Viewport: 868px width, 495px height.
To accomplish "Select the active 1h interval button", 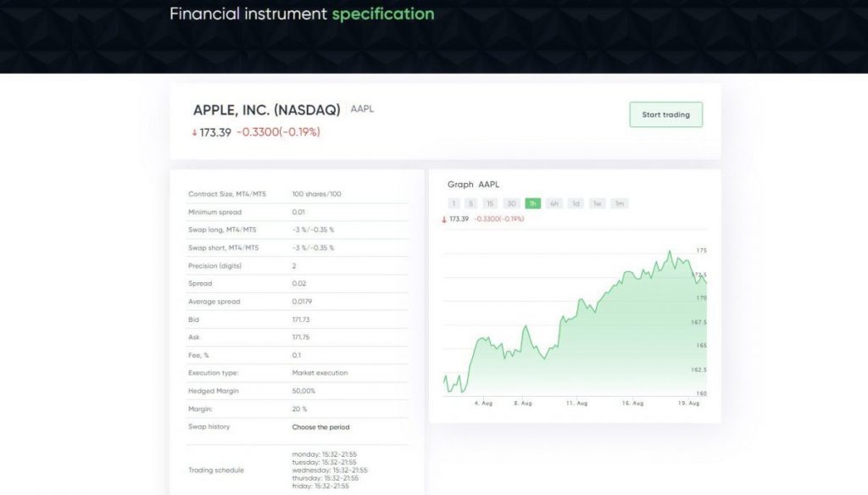I will [x=532, y=203].
